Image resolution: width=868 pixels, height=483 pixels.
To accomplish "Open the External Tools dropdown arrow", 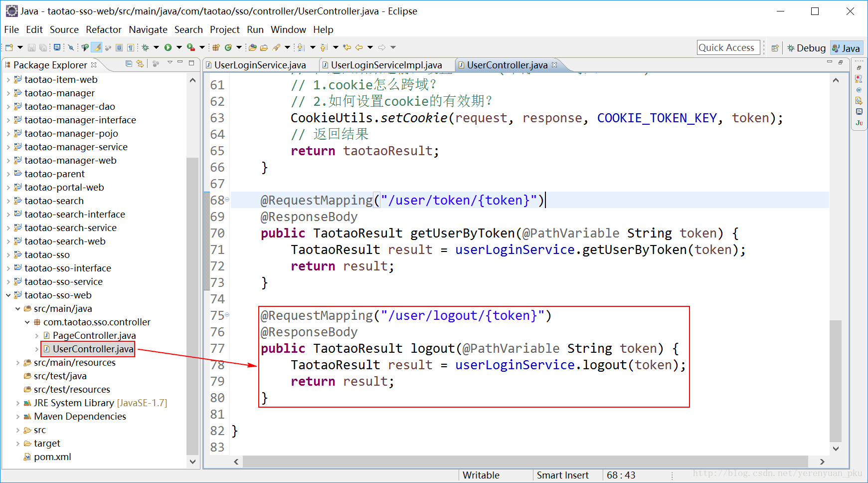I will coord(202,47).
